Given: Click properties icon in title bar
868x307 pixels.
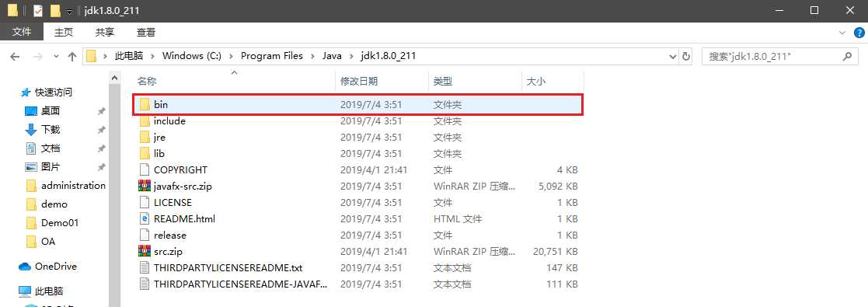Looking at the screenshot, I should 38,11.
